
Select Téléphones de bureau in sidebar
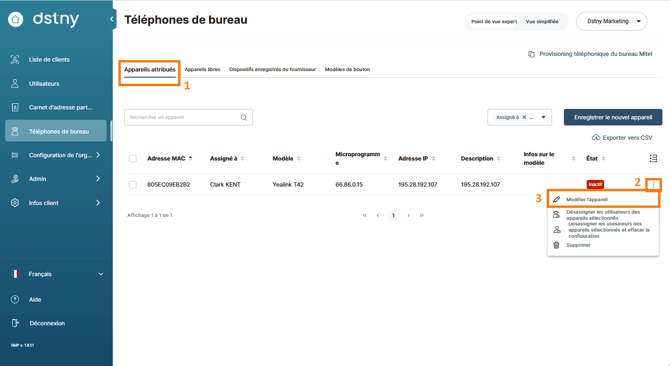(x=56, y=131)
